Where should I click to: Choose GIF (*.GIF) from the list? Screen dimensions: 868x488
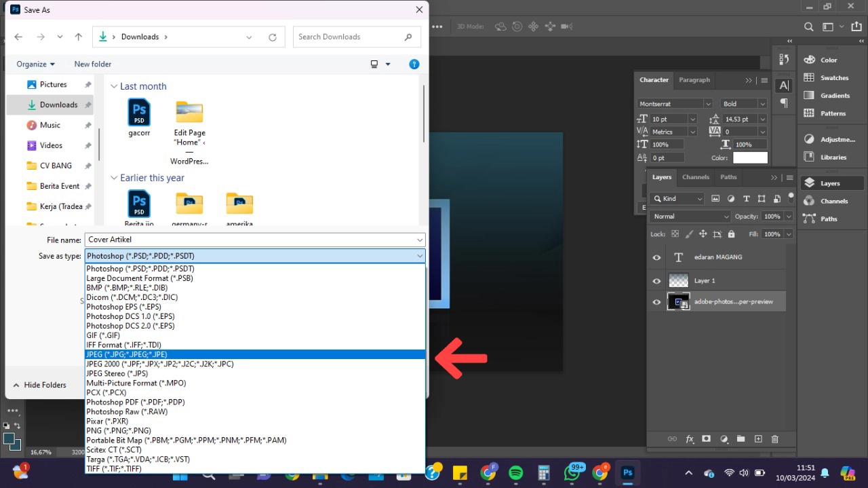tap(255, 335)
